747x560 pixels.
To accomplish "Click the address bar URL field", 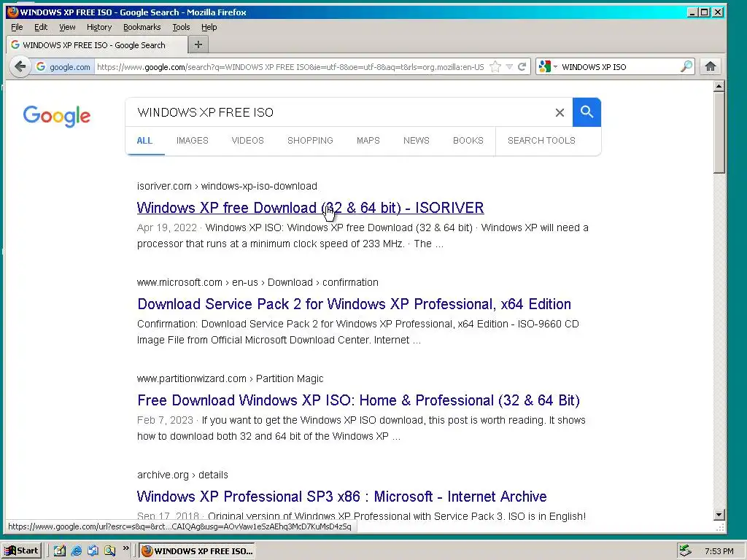I will [x=290, y=67].
